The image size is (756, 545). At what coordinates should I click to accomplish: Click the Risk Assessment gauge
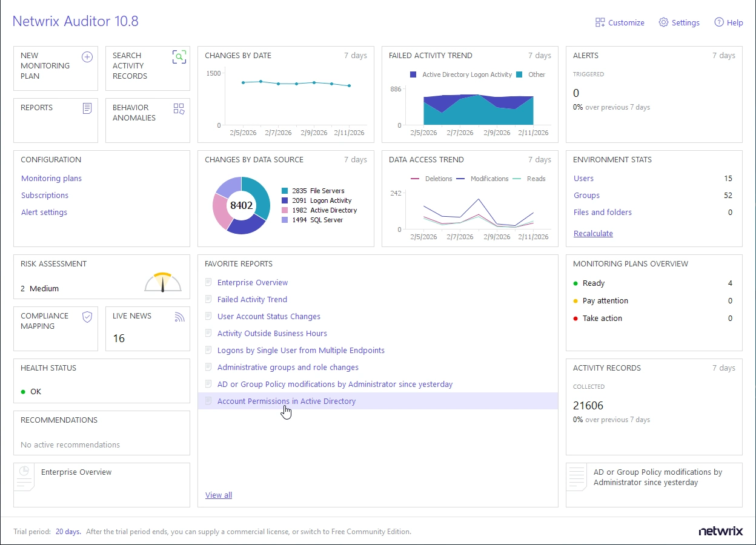point(162,282)
